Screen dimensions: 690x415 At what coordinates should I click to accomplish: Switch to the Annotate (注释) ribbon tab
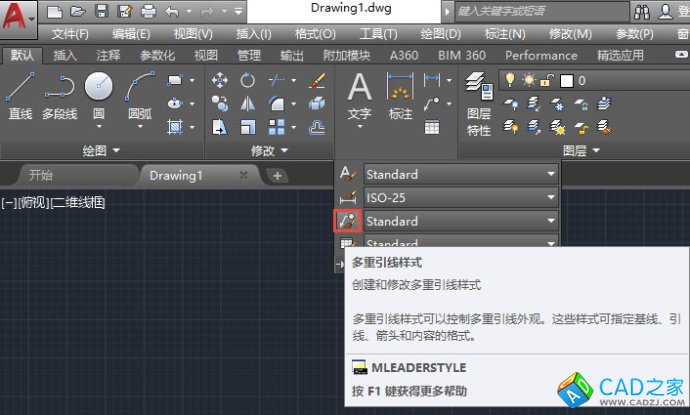(106, 55)
